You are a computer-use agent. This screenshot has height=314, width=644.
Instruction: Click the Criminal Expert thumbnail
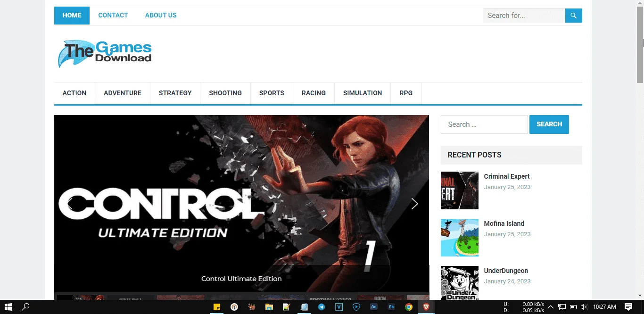point(460,190)
